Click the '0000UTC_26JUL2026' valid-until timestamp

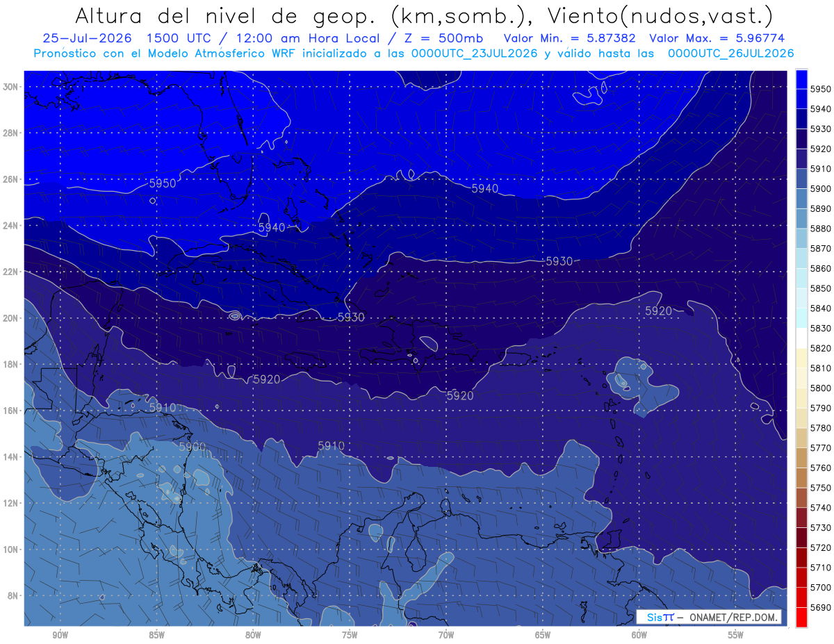pyautogui.click(x=731, y=53)
